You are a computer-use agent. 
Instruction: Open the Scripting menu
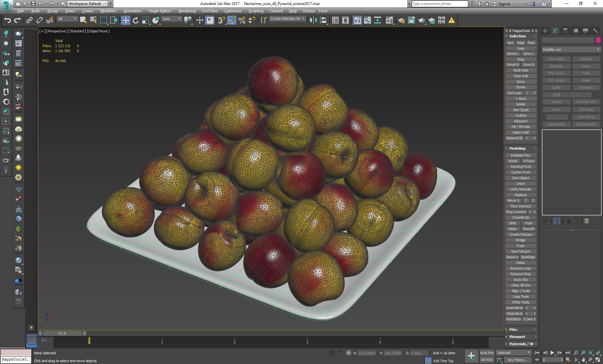[x=256, y=11]
